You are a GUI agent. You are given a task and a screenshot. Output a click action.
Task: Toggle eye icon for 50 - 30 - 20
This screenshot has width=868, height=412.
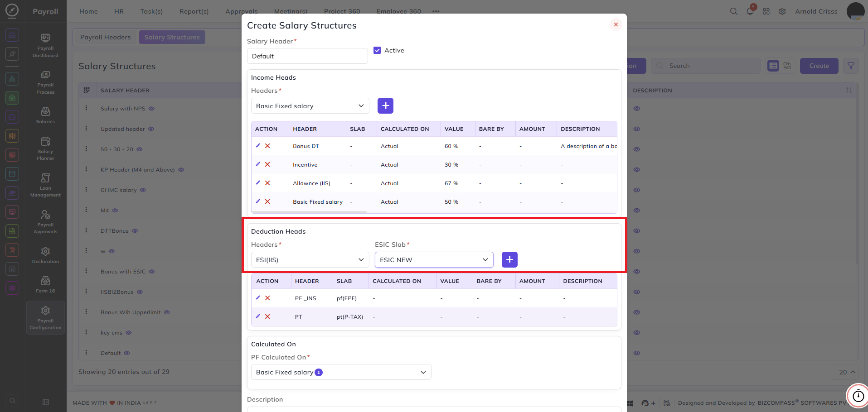pyautogui.click(x=140, y=149)
